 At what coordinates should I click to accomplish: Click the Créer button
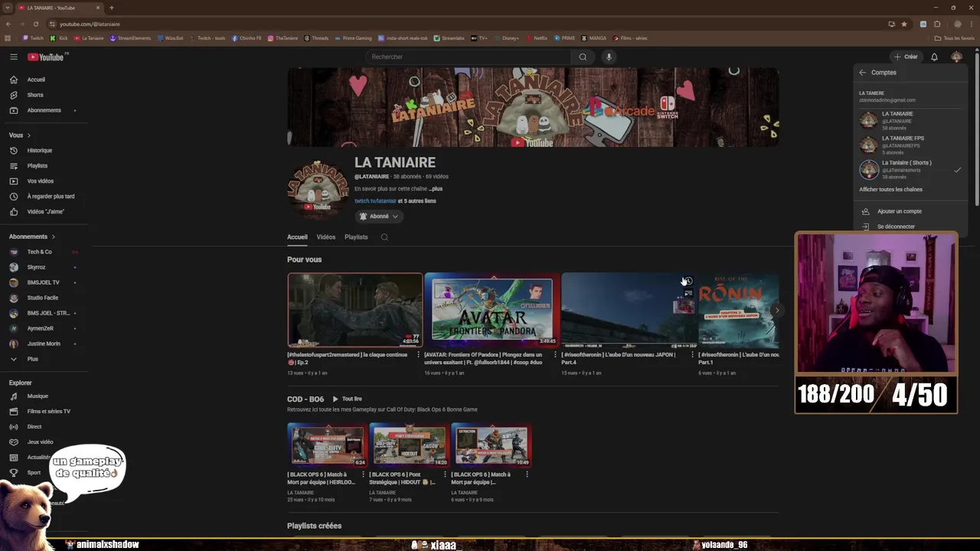pyautogui.click(x=906, y=57)
